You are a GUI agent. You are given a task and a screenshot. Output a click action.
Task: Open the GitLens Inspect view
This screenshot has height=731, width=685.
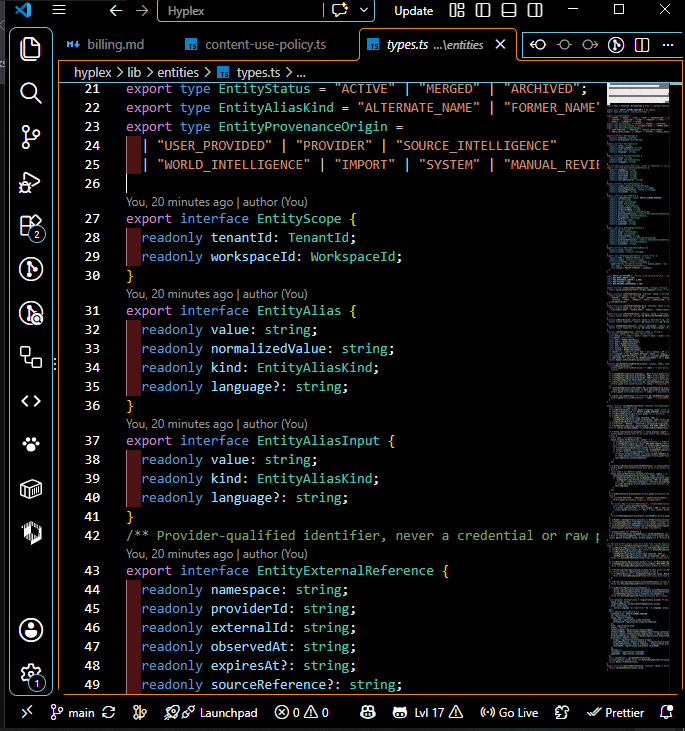tap(31, 313)
